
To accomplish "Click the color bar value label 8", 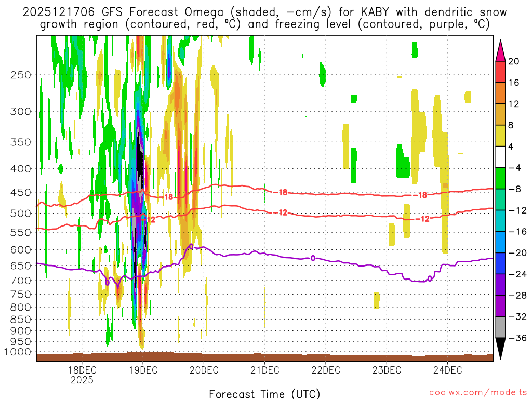I will 511,126.
